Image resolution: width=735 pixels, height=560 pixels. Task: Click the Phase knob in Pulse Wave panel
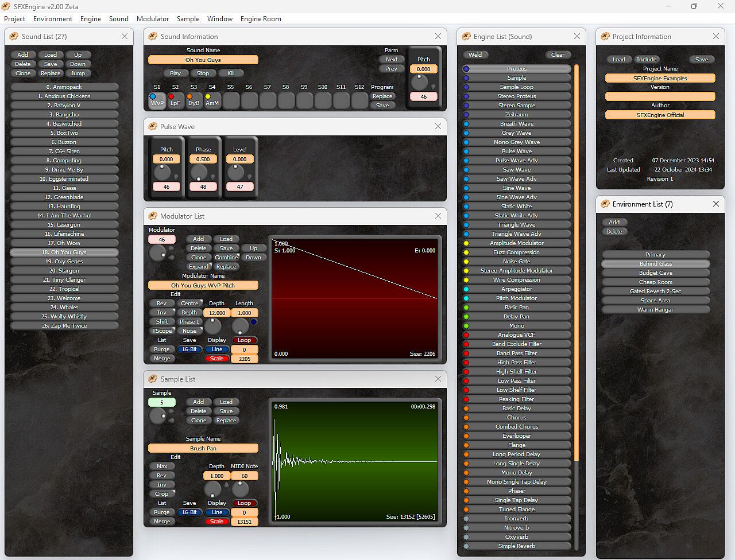199,172
